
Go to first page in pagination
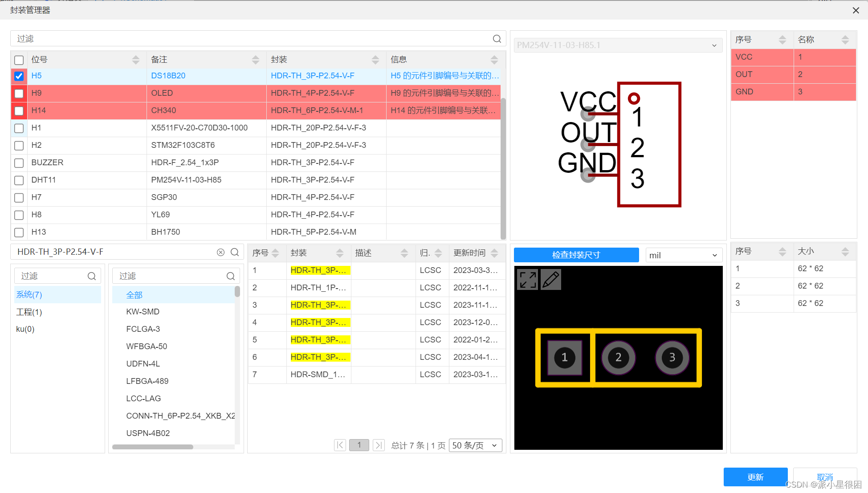click(x=340, y=445)
